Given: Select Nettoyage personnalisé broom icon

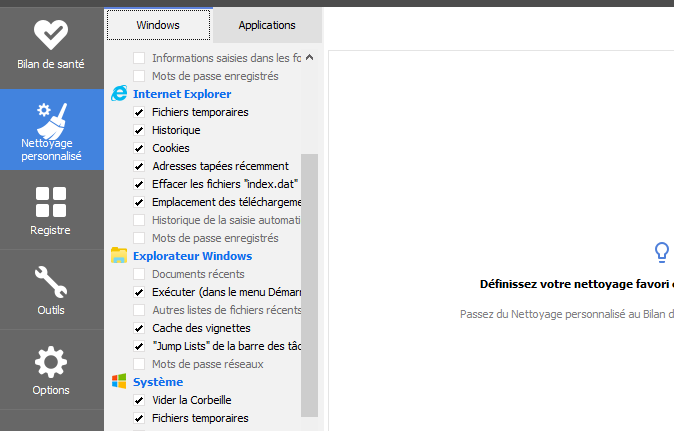Looking at the screenshot, I should 52,121.
